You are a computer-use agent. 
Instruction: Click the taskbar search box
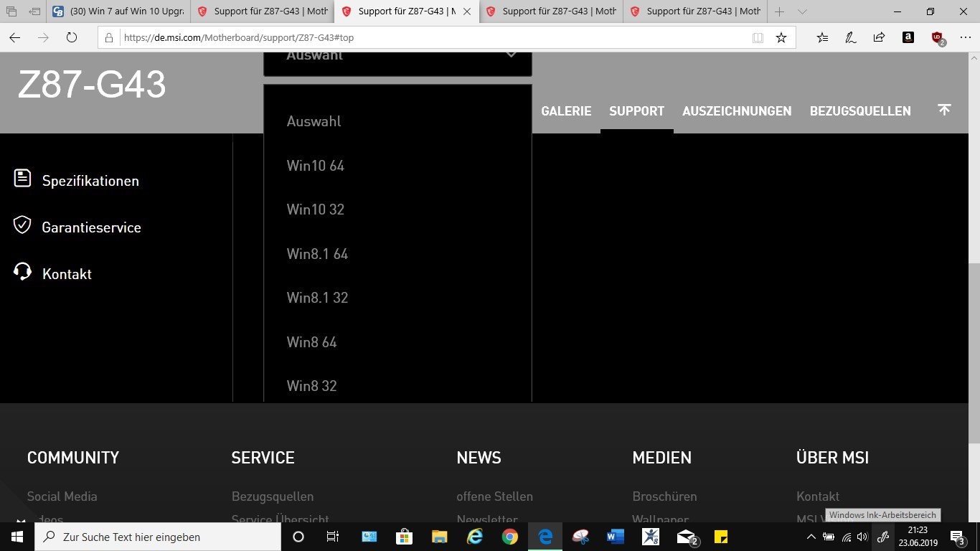(x=158, y=537)
